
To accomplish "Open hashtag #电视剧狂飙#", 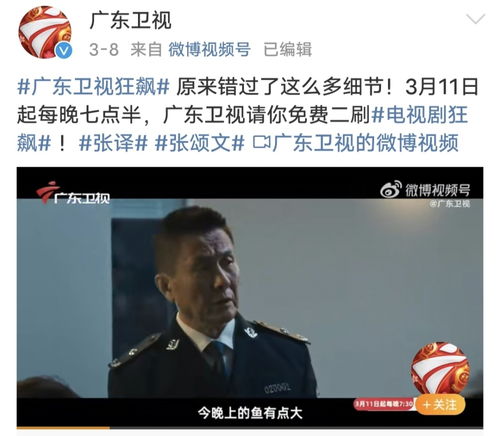I will (x=243, y=129).
